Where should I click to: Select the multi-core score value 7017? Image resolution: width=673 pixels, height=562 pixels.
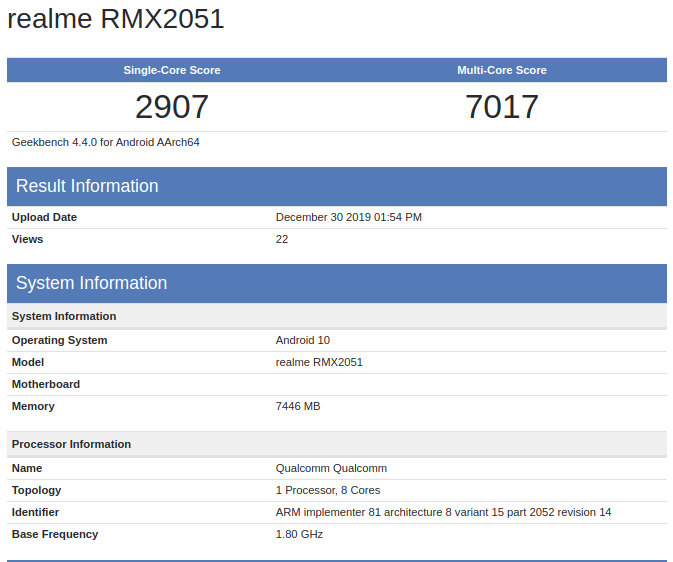point(502,106)
